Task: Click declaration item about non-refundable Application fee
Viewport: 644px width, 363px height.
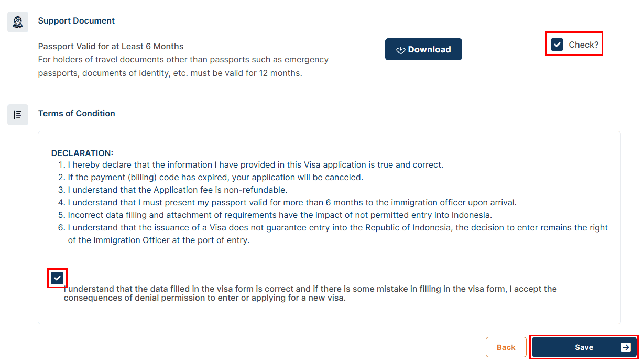Action: click(x=178, y=190)
